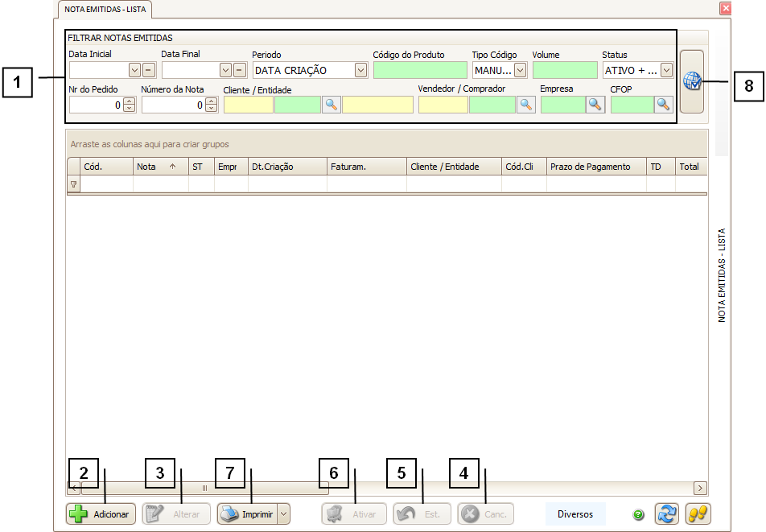The height and width of the screenshot is (532, 766).
Task: Open the Data Inicial date dropdown
Action: (134, 70)
